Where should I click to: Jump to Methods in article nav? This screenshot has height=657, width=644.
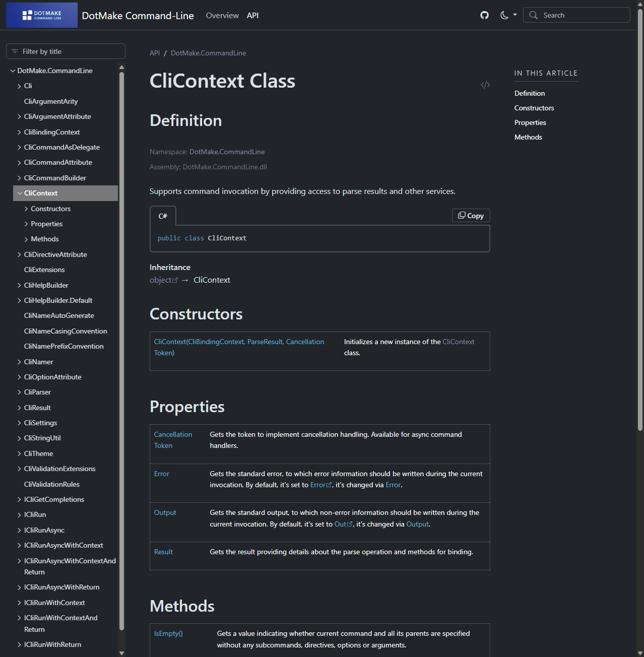coord(528,137)
